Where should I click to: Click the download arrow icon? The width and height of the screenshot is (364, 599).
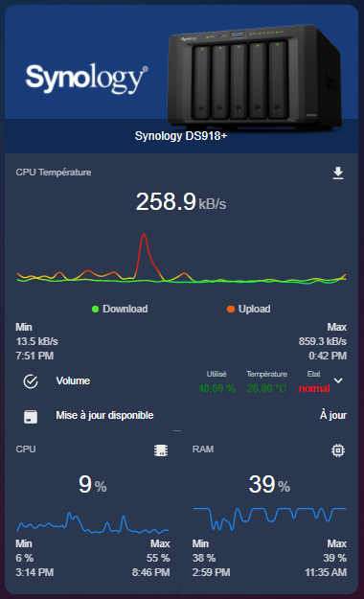(x=338, y=173)
